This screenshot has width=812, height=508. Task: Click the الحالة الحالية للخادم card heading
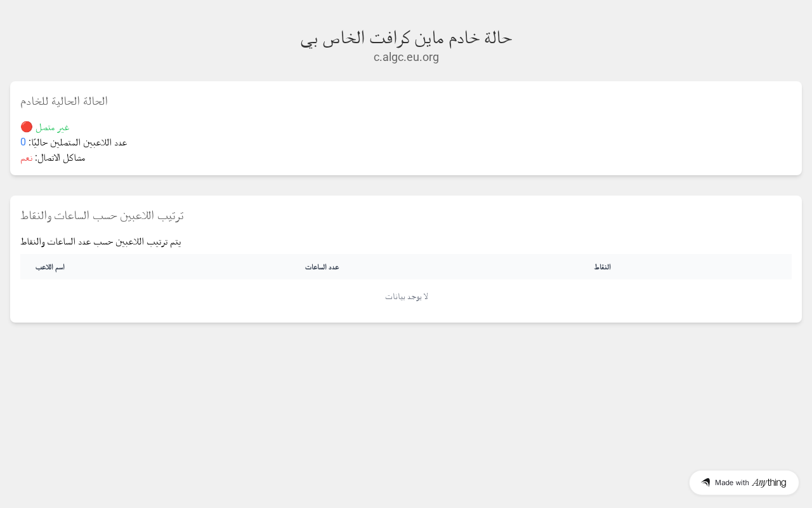click(64, 101)
